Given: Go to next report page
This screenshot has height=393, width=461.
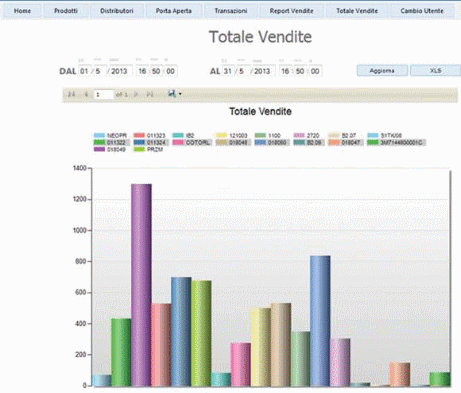Looking at the screenshot, I should 136,95.
